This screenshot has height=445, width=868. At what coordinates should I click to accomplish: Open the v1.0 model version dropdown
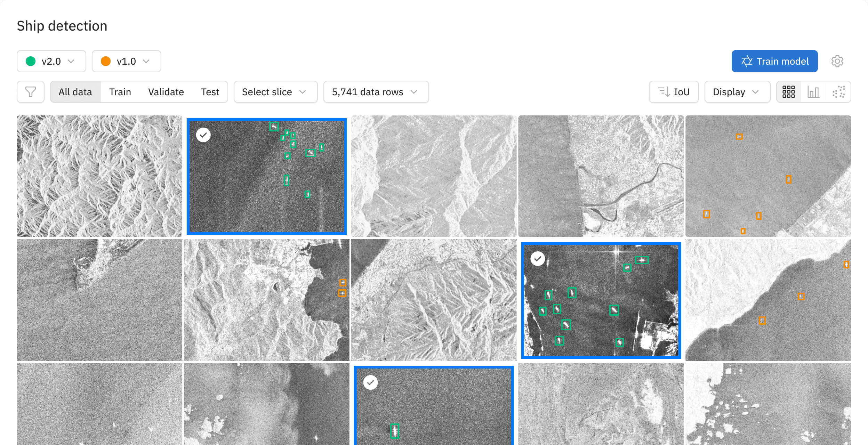tap(126, 61)
